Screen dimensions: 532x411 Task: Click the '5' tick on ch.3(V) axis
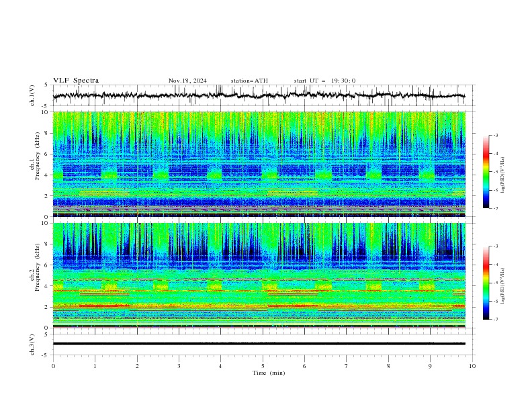(46, 334)
